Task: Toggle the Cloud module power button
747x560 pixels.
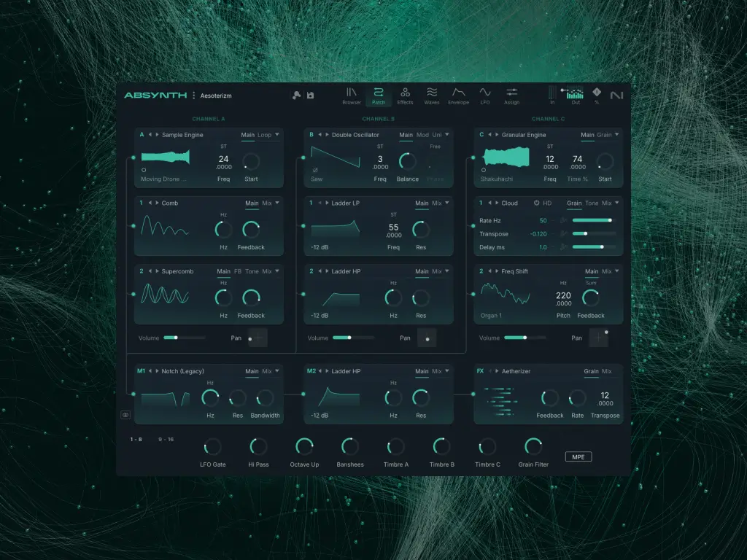Action: (537, 203)
